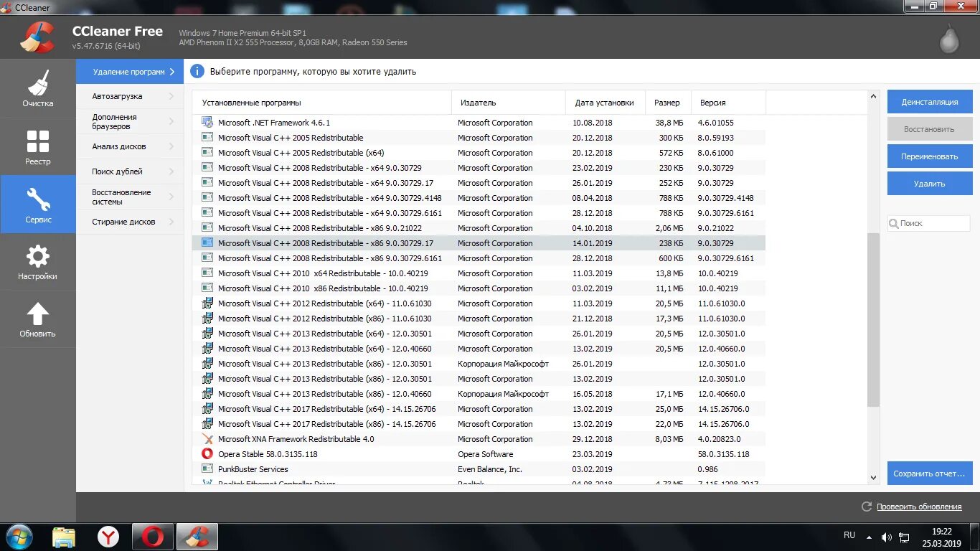Click the CCleaner logo in the header
This screenshot has height=551, width=980.
pos(37,37)
